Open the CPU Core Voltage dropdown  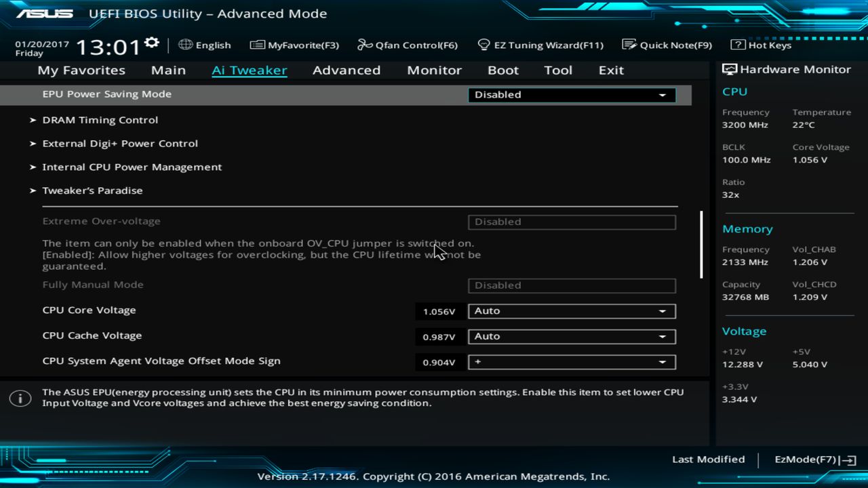tap(571, 311)
